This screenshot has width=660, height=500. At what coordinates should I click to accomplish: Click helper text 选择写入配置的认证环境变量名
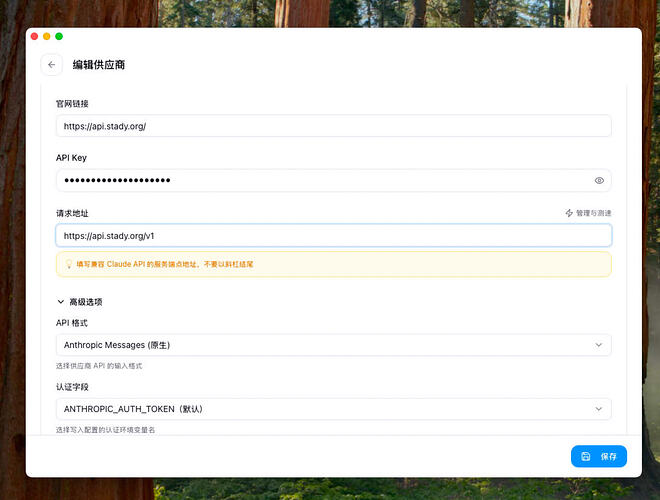click(x=105, y=430)
